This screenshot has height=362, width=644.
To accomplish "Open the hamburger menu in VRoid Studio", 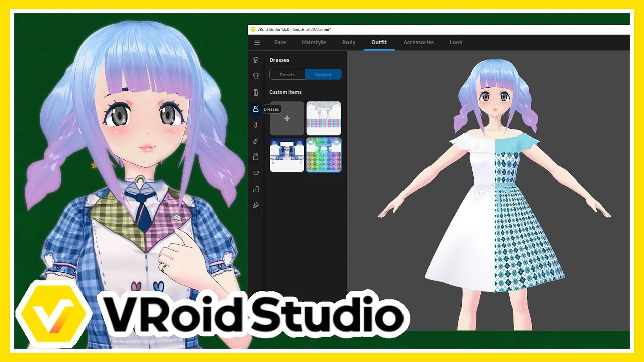I will [x=257, y=43].
